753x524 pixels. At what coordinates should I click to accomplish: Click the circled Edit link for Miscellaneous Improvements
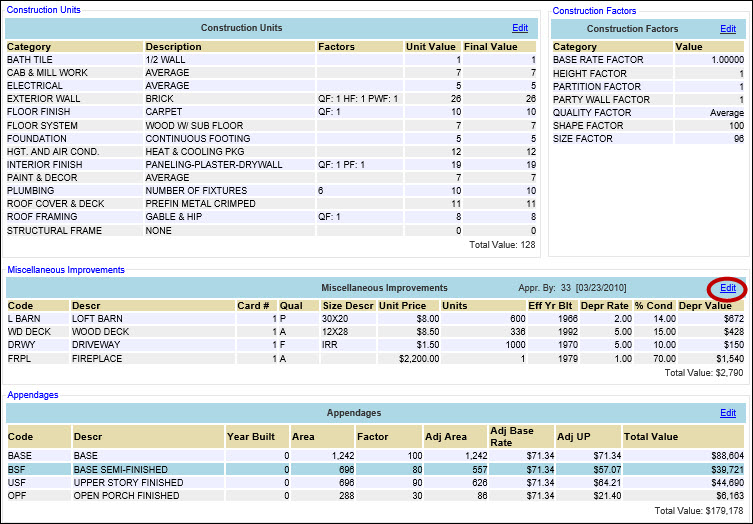coord(728,288)
